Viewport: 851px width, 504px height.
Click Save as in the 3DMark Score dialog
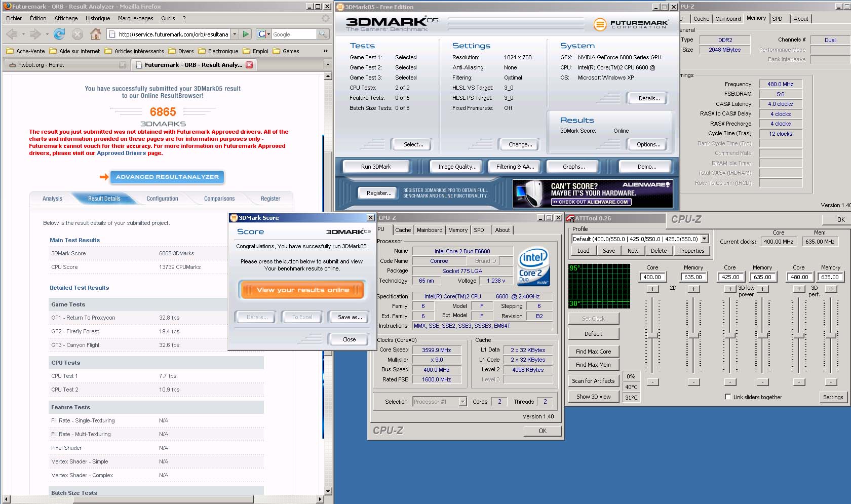[350, 317]
